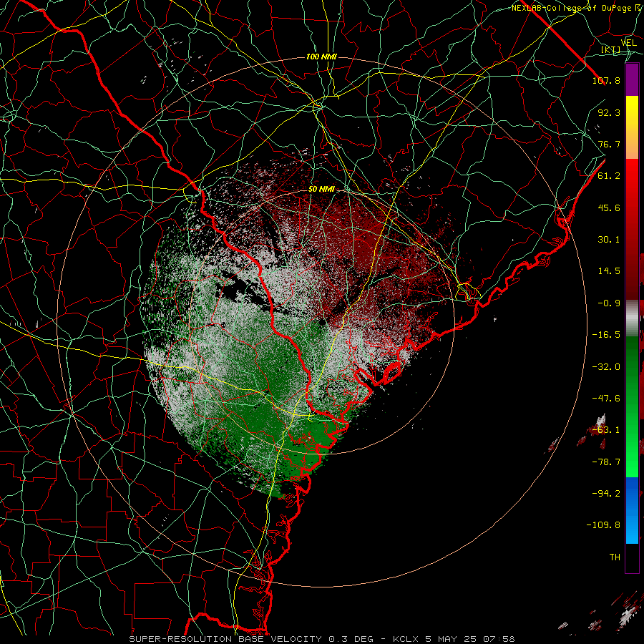This screenshot has height=644, width=644.
Task: Click the '-32.0' scale value
Action: [x=606, y=367]
